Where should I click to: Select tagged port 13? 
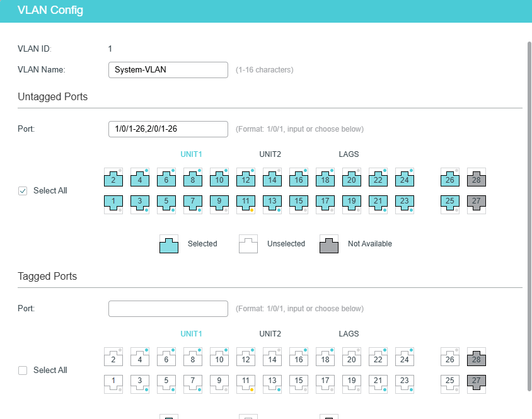(x=272, y=384)
